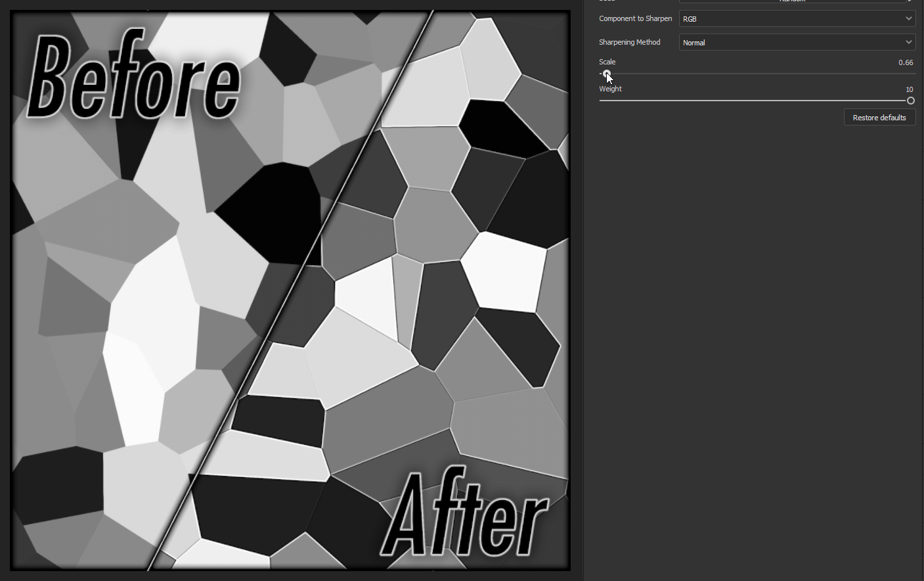Image resolution: width=924 pixels, height=581 pixels.
Task: Click the "Component to Sharpen" label
Action: point(635,18)
